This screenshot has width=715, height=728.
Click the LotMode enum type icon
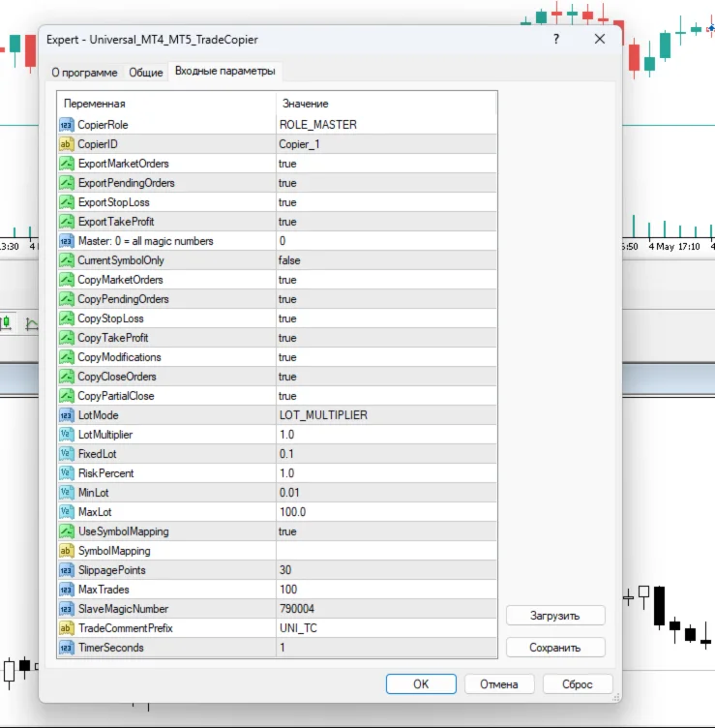pos(67,415)
